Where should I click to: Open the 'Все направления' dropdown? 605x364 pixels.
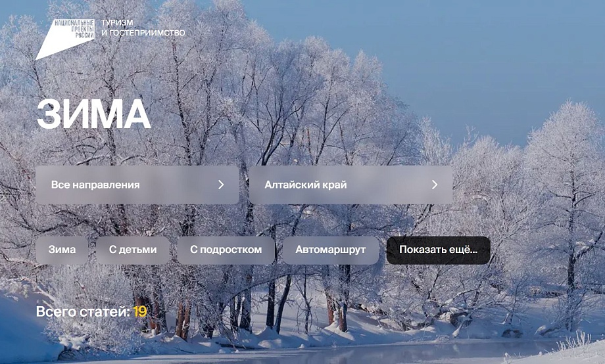coord(137,185)
